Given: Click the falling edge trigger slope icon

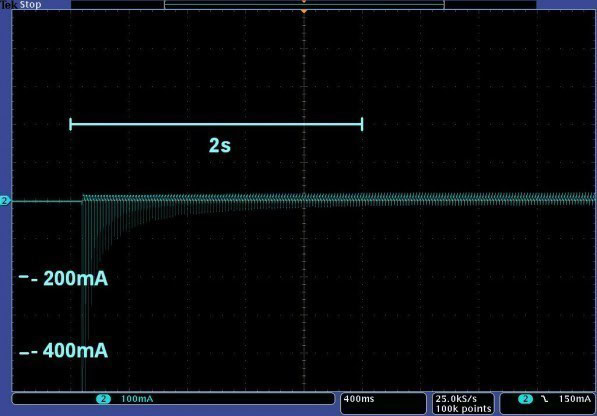Looking at the screenshot, I should coord(544,399).
